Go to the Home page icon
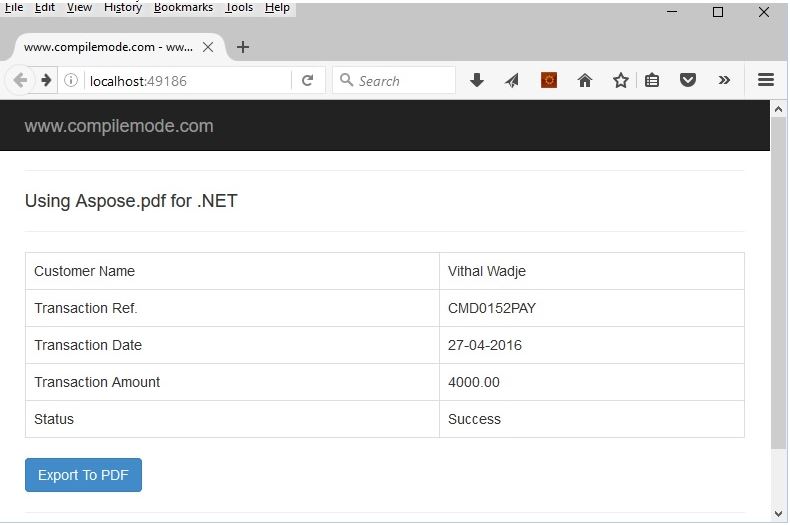The width and height of the screenshot is (790, 525). [x=584, y=80]
